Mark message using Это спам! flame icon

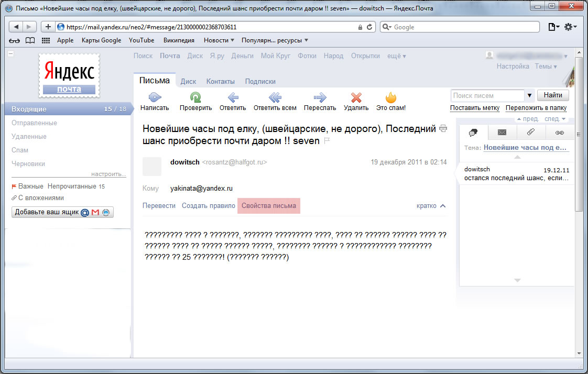[390, 97]
